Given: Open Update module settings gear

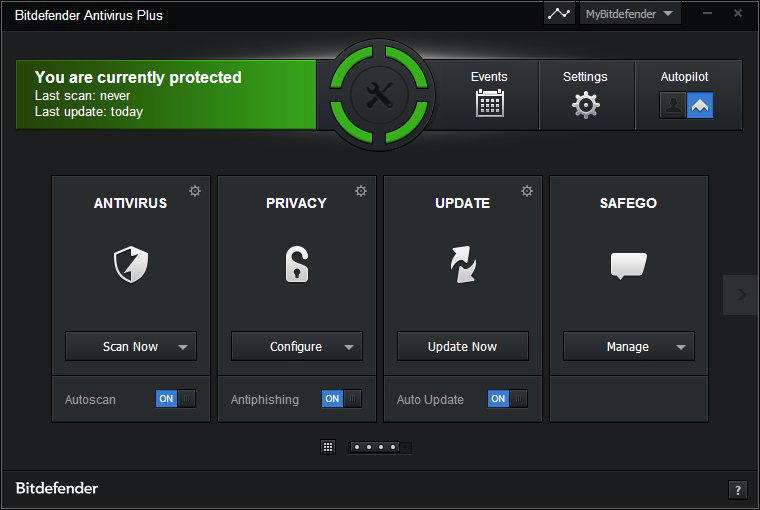Looking at the screenshot, I should 527,191.
